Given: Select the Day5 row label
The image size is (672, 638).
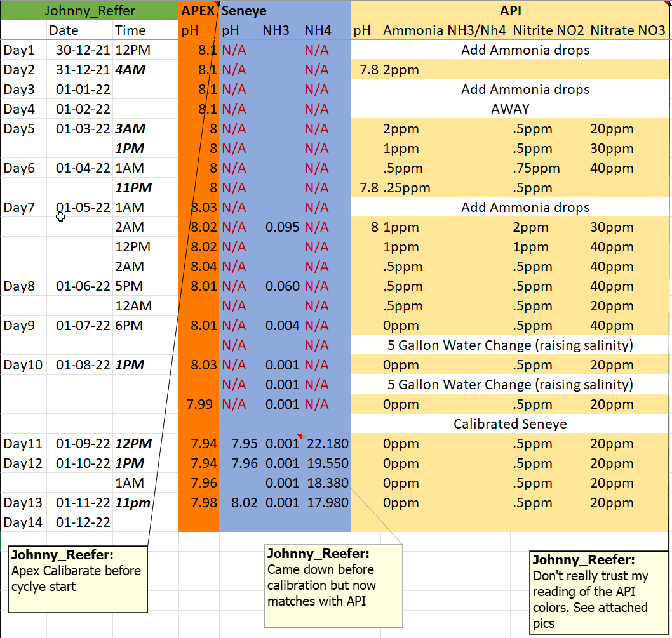Looking at the screenshot, I should [19, 129].
